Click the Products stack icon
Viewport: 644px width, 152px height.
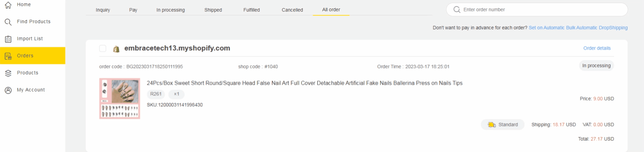8,73
